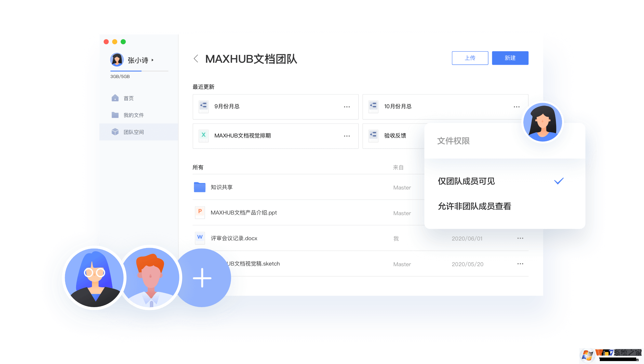Viewport: 644px width, 364px height.
Task: Click the 新建 create button
Action: pyautogui.click(x=510, y=58)
